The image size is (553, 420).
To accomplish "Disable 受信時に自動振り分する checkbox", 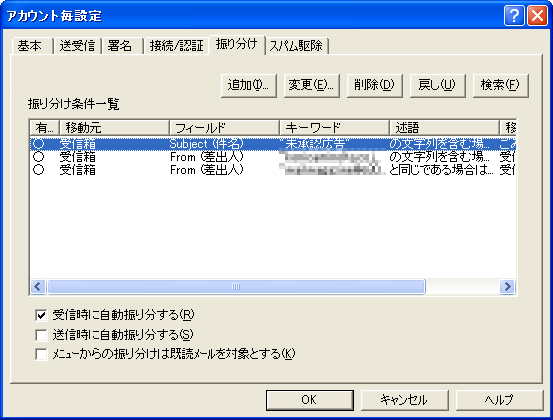I will point(41,315).
